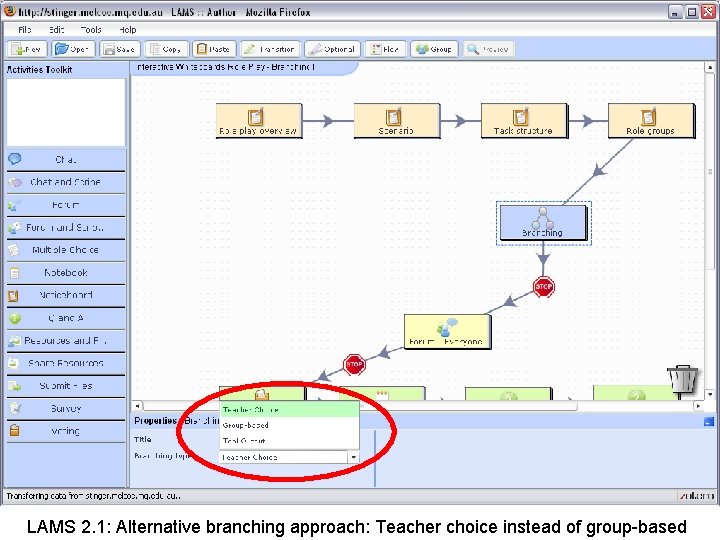Click the Paste toolbar button

(x=214, y=49)
